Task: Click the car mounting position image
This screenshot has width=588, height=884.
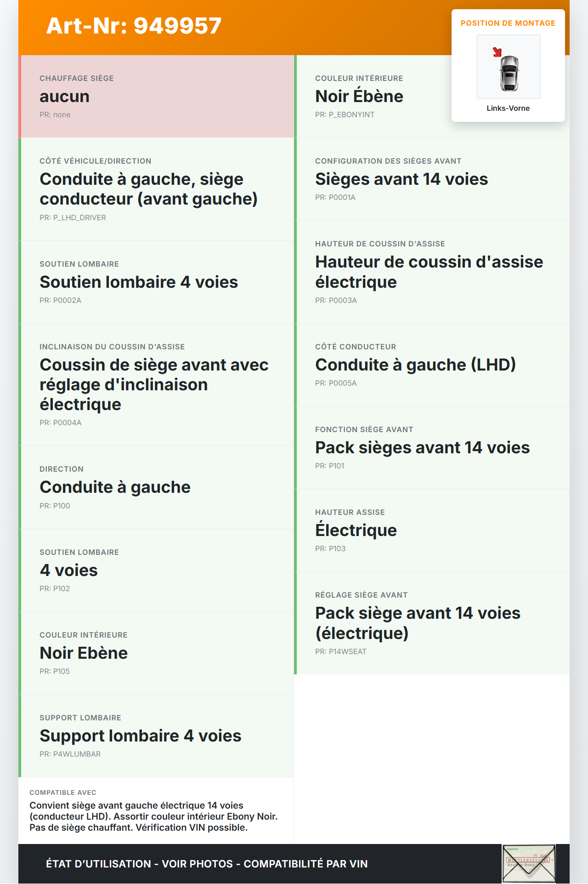Action: tap(509, 67)
